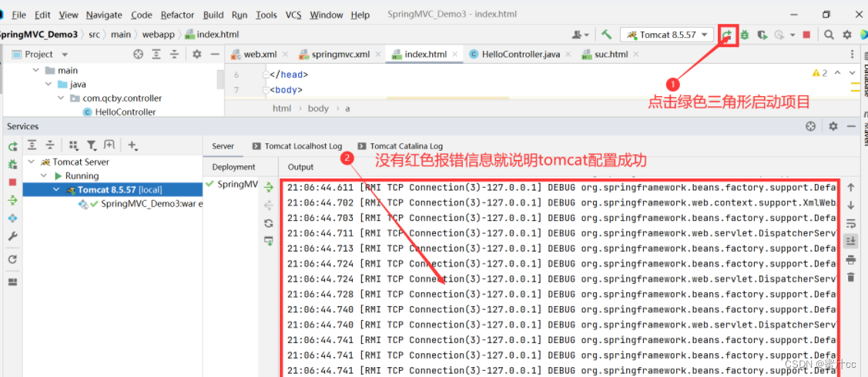Screen dimensions: 868x377
Task: Collapse the Tomcat 8.5.57 [local] node chevron
Action: tap(55, 189)
